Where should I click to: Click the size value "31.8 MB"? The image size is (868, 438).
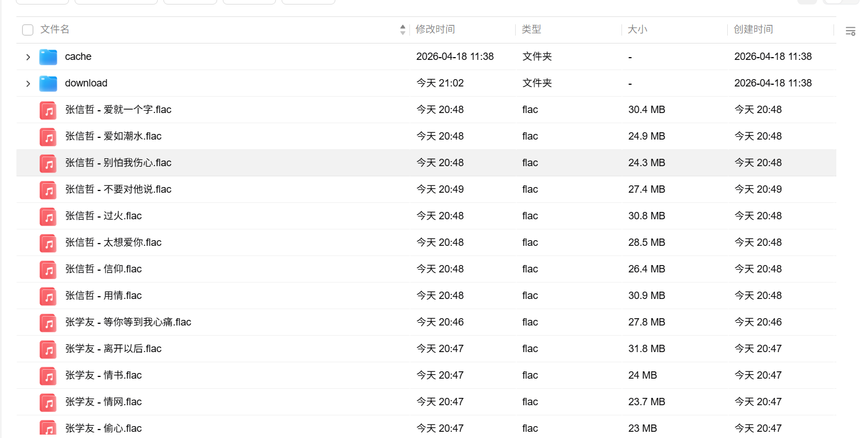[647, 349]
